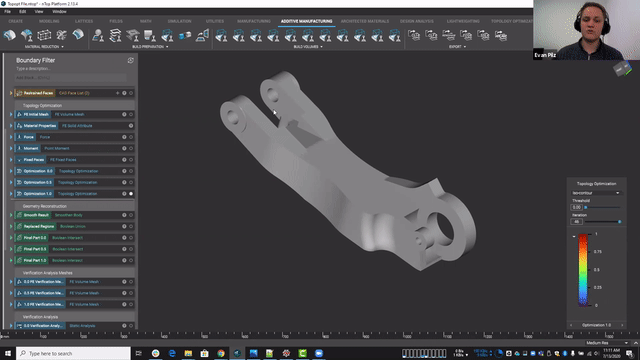Toggle visibility of Restrained Faces block
This screenshot has width=640, height=360.
tap(131, 93)
